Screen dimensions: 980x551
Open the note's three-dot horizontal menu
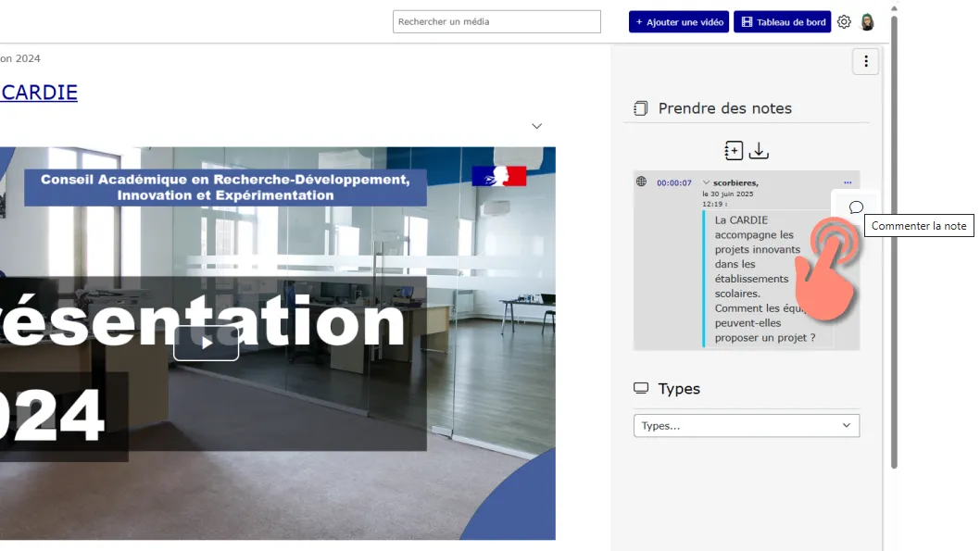click(848, 182)
